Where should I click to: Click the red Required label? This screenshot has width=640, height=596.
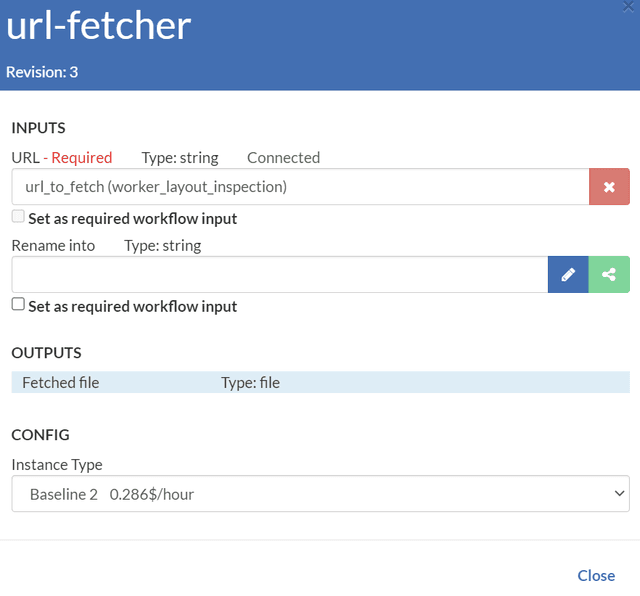pyautogui.click(x=81, y=157)
